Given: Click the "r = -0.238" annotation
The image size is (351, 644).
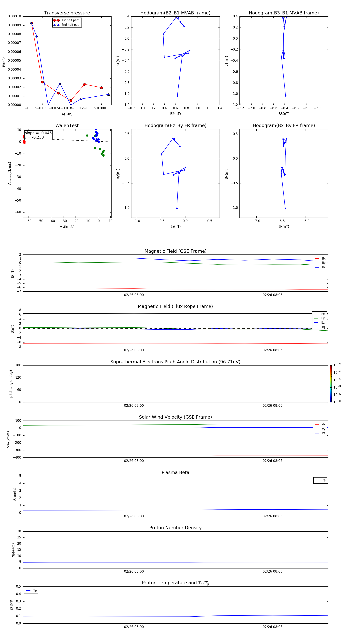Looking at the screenshot, I should tap(35, 137).
